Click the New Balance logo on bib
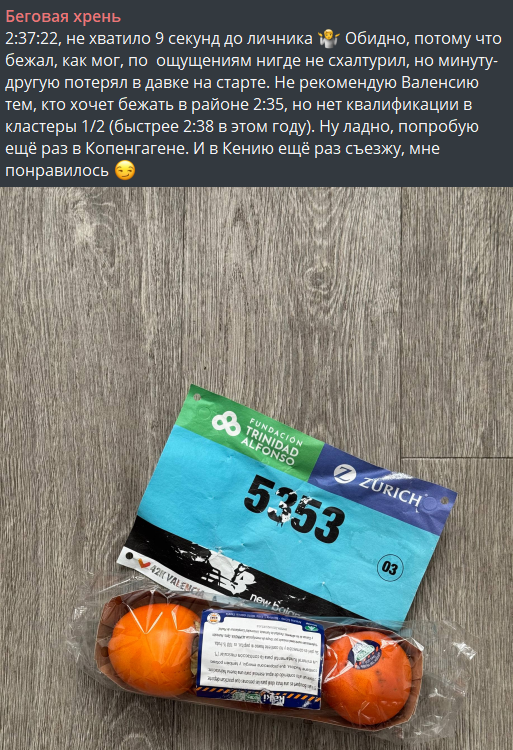Image resolution: width=513 pixels, height=750 pixels. [274, 605]
